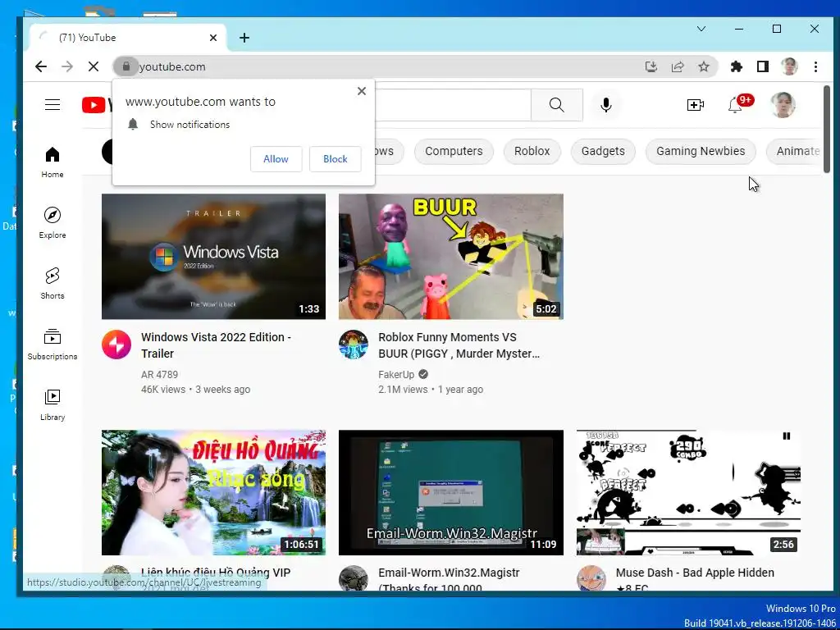This screenshot has height=630, width=840.
Task: Open the FakerUp channel link
Action: point(396,374)
